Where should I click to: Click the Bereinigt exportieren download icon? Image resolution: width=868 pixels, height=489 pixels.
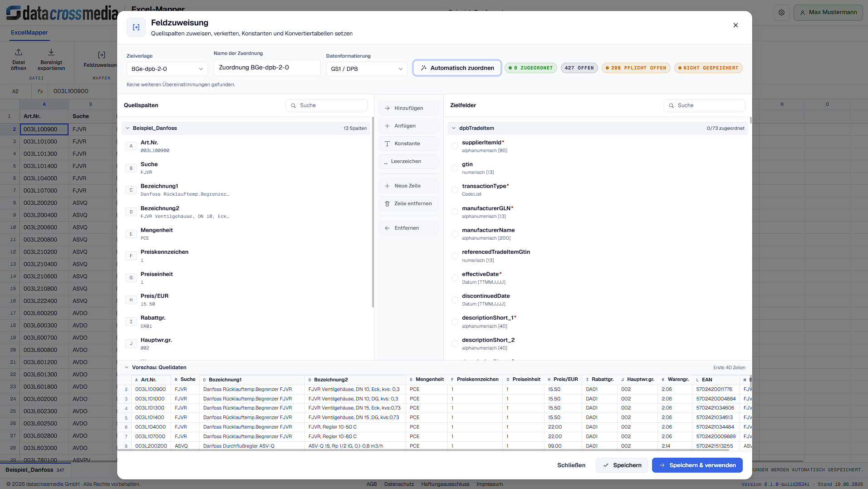51,52
